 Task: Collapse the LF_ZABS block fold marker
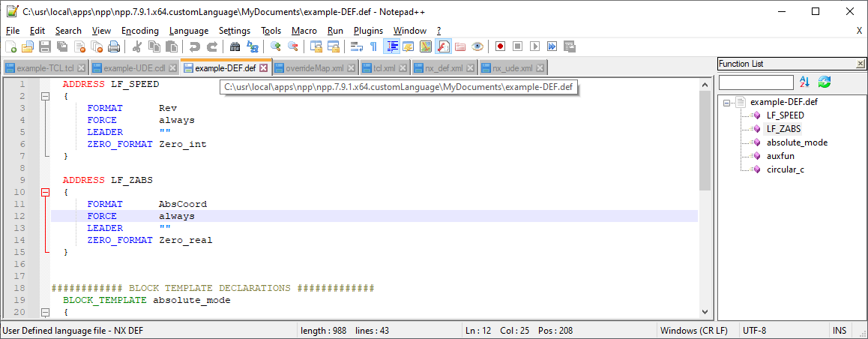[46, 192]
